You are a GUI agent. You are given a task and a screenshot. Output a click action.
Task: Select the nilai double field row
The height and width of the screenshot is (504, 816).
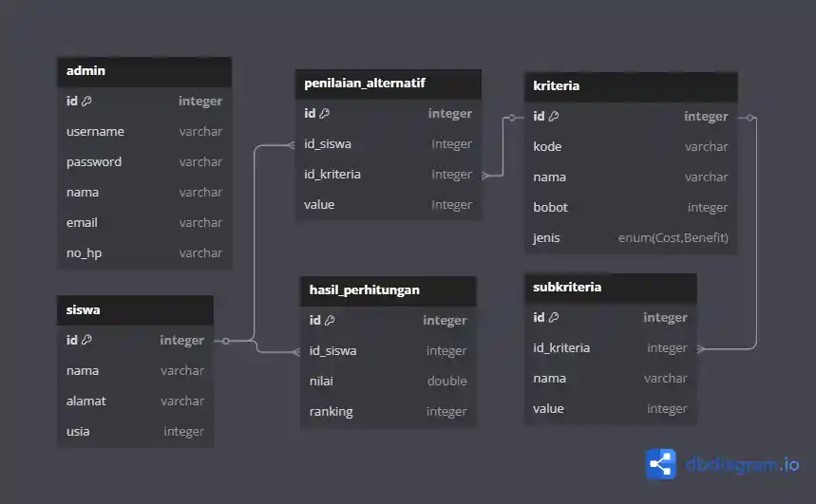pos(388,382)
